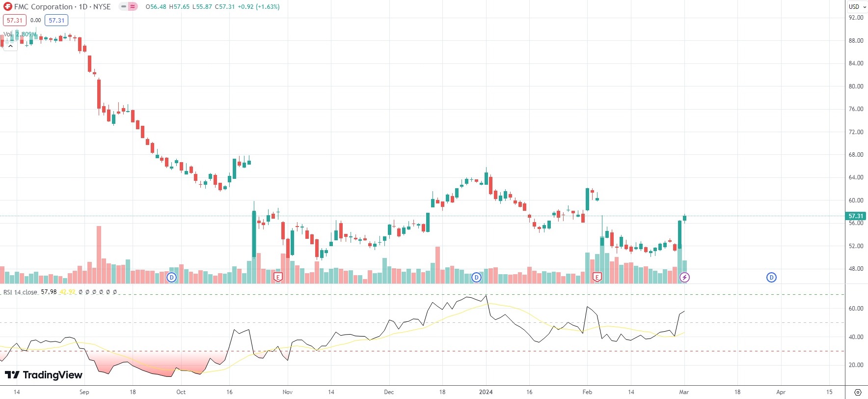Open the dividend marker near 2024
Image resolution: width=868 pixels, height=399 pixels.
point(476,278)
